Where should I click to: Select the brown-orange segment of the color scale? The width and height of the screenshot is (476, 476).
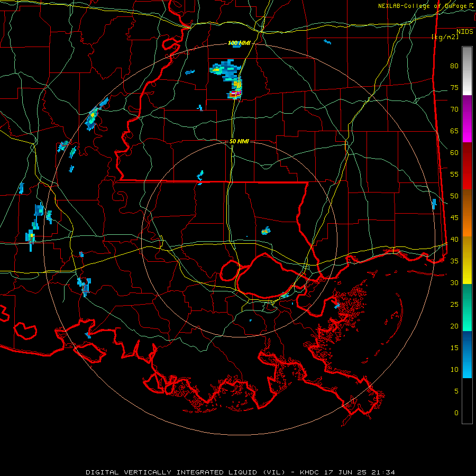pyautogui.click(x=467, y=213)
